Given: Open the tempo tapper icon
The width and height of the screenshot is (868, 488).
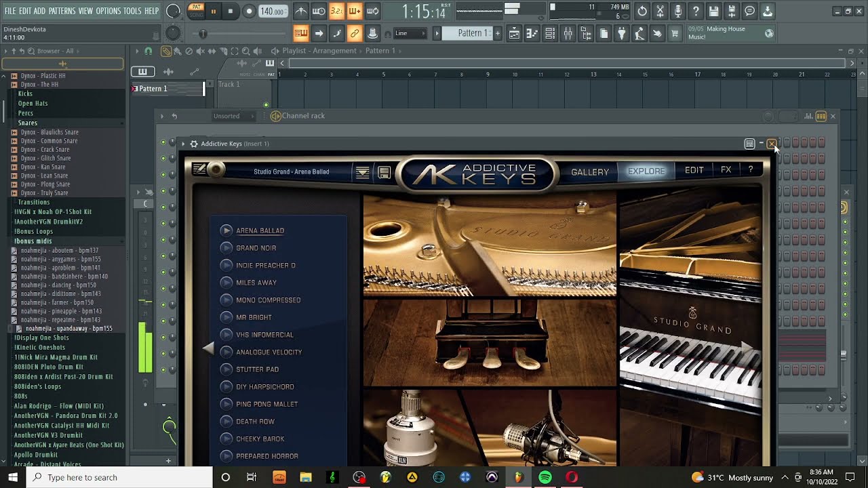Looking at the screenshot, I should tap(639, 33).
